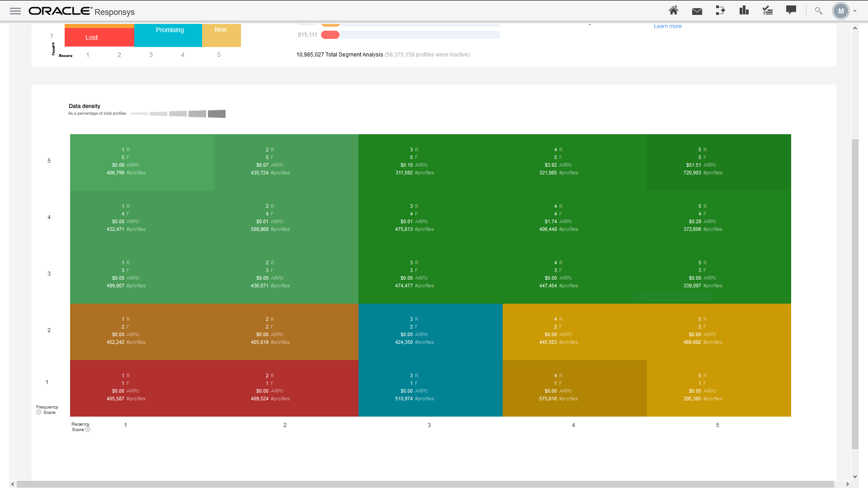Select the 5R 5F cell with $51.51 ARPU
This screenshot has width=868, height=488.
click(719, 162)
